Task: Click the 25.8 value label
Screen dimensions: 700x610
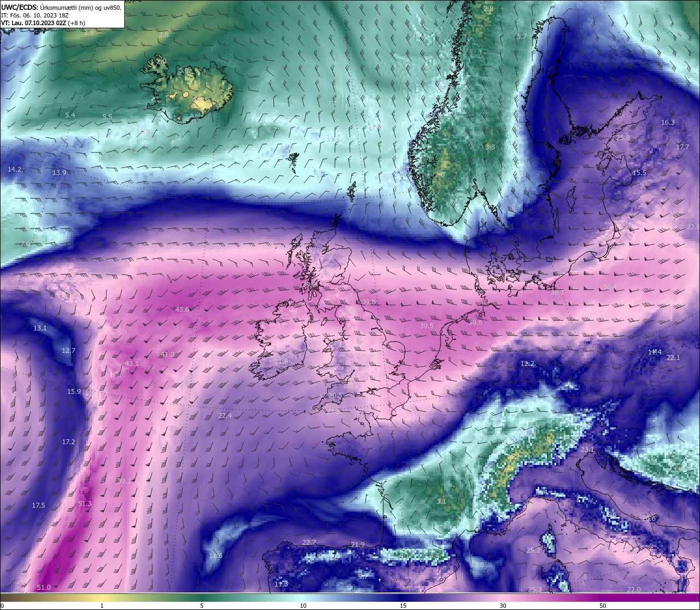Action: pyautogui.click(x=623, y=138)
